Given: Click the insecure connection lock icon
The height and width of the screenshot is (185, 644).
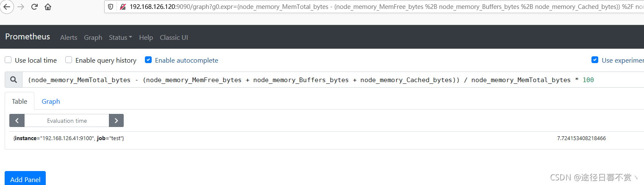Looking at the screenshot, I should [x=123, y=7].
